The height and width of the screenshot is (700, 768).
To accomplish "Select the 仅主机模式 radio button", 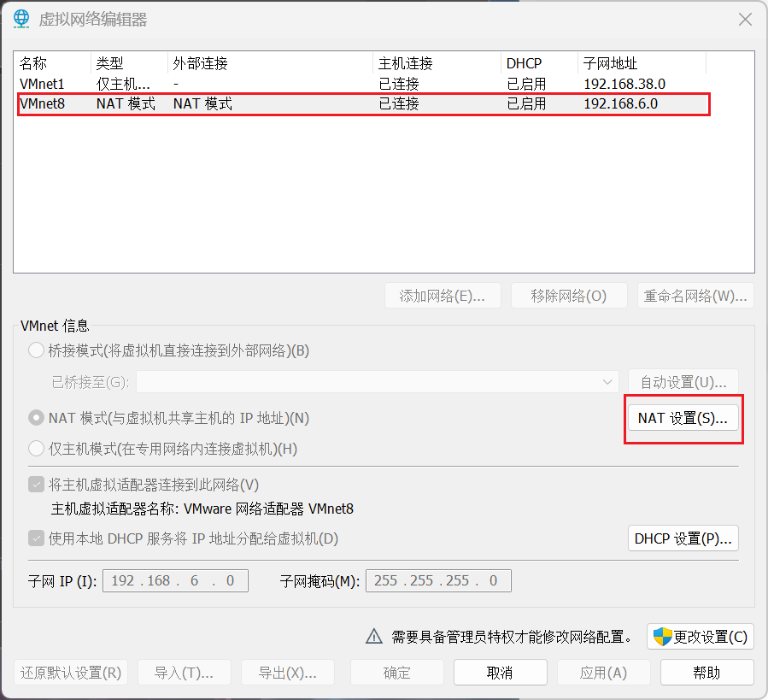I will [x=36, y=449].
